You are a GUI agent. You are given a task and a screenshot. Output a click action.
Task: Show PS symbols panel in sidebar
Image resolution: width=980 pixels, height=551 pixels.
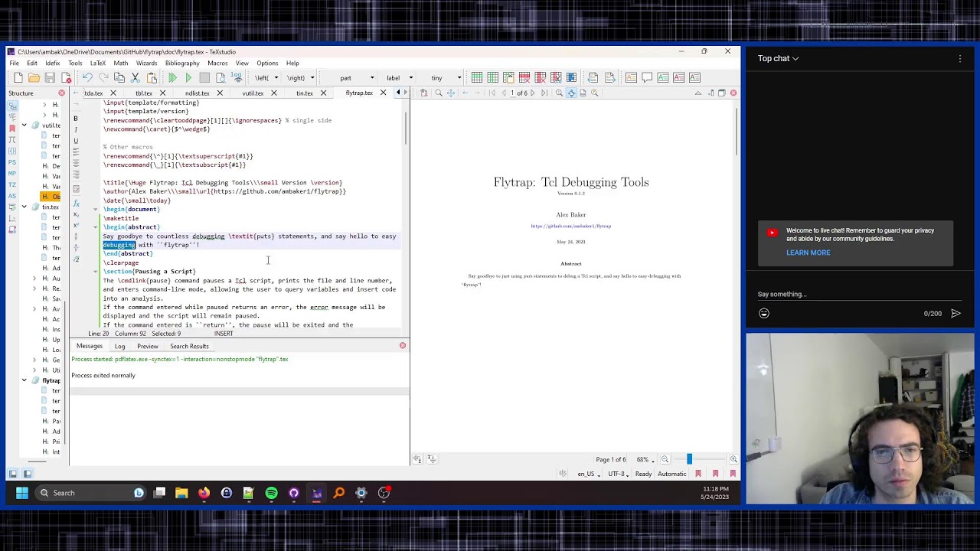coord(12,162)
